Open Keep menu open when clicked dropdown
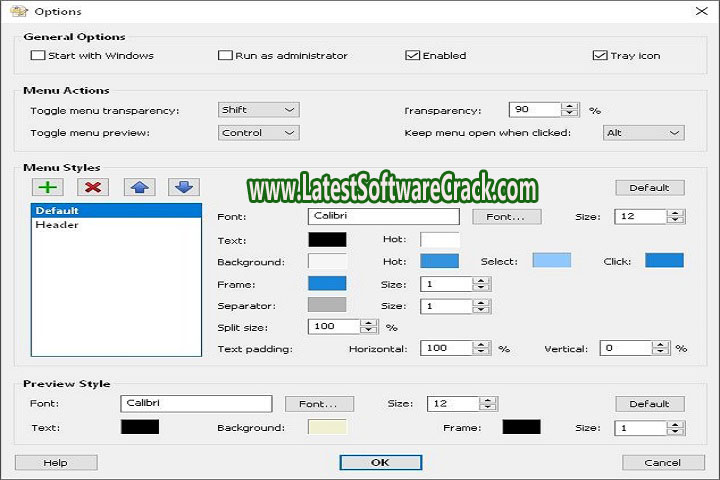Screen dimensions: 720x480 tap(643, 133)
